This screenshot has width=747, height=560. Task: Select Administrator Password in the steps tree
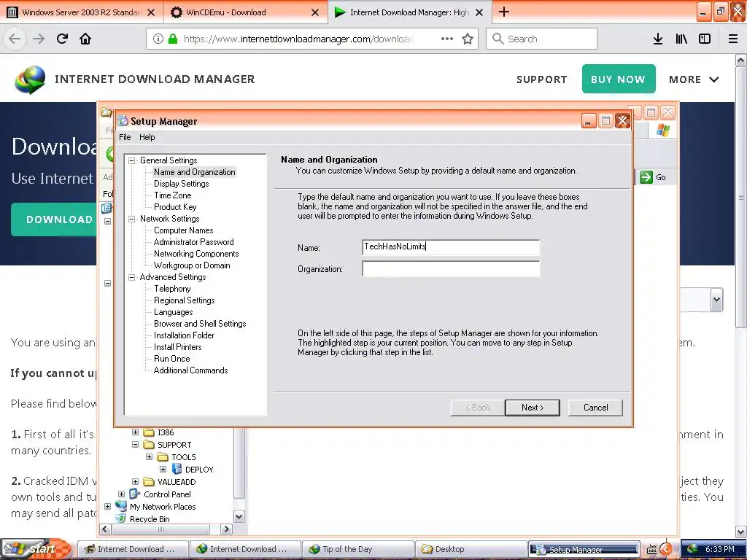point(193,242)
